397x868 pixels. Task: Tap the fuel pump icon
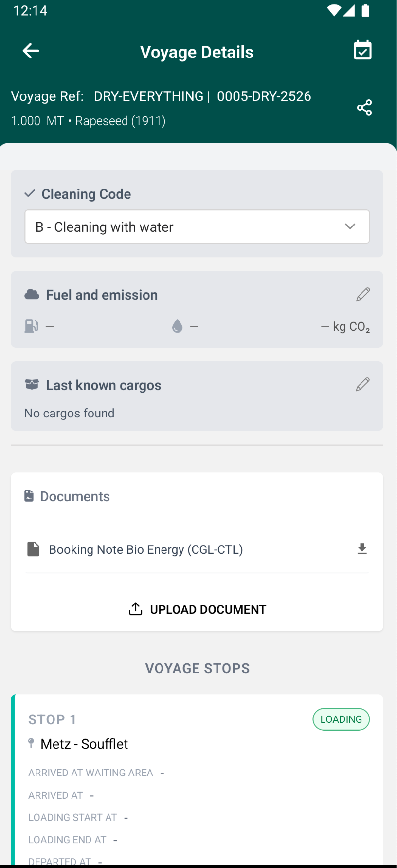pos(32,326)
